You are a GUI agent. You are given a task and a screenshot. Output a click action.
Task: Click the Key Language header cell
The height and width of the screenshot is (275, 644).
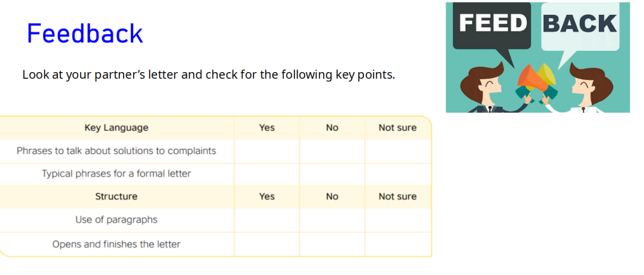[116, 128]
